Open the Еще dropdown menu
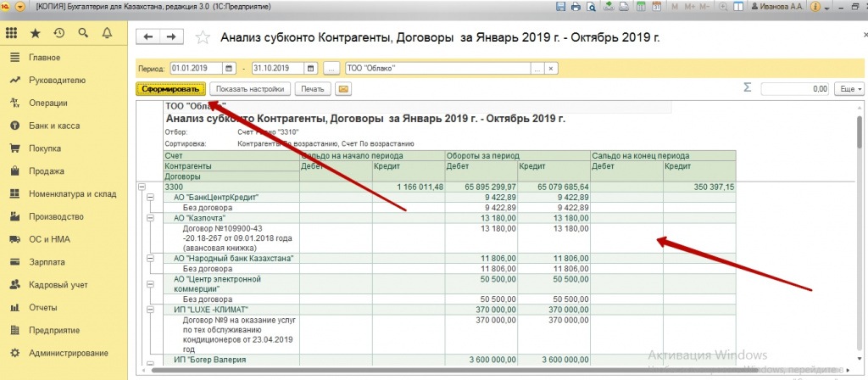Image resolution: width=868 pixels, height=380 pixels. coord(851,88)
